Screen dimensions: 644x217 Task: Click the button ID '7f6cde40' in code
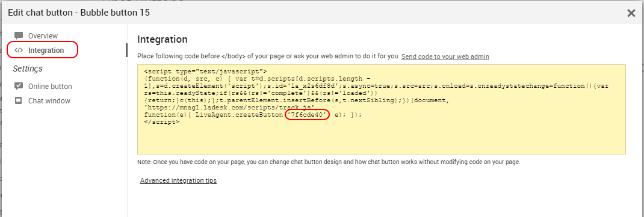coord(308,115)
